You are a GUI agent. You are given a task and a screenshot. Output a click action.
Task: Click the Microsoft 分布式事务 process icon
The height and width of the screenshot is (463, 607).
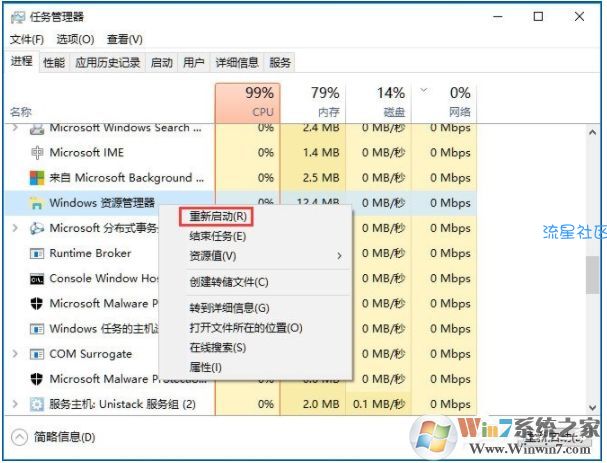point(37,228)
